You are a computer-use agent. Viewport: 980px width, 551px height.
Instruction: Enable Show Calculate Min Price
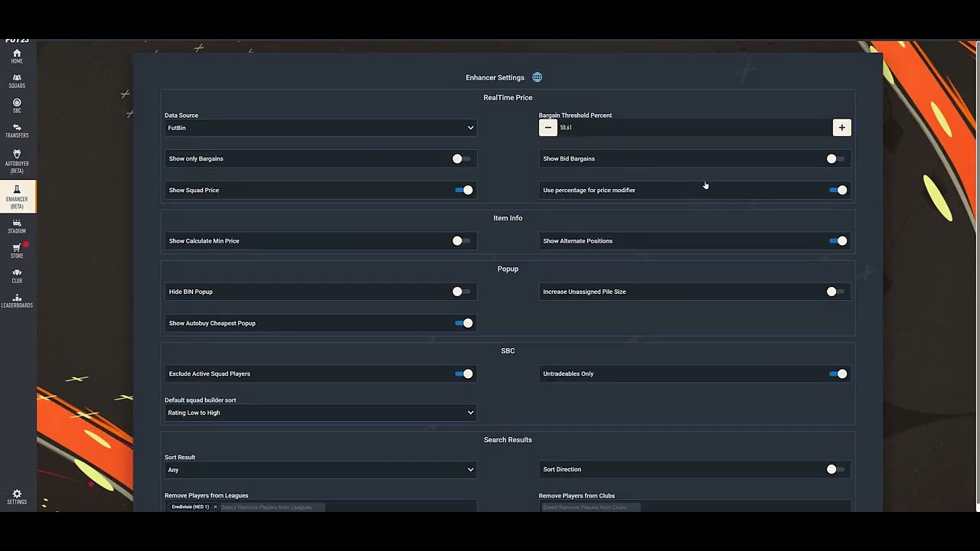click(462, 240)
